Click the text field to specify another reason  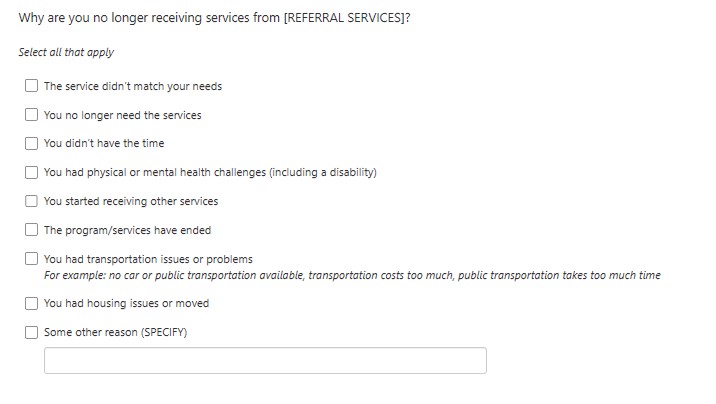pyautogui.click(x=265, y=361)
